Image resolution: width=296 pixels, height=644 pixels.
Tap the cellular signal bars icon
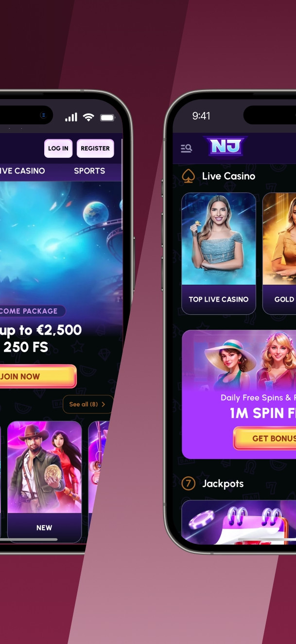tap(71, 117)
